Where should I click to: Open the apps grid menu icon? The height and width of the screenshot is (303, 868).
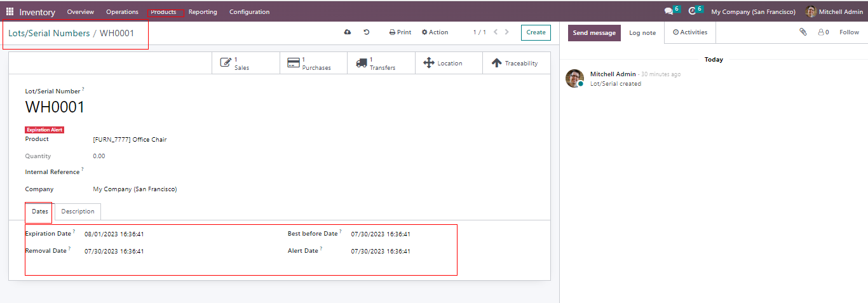[x=10, y=11]
